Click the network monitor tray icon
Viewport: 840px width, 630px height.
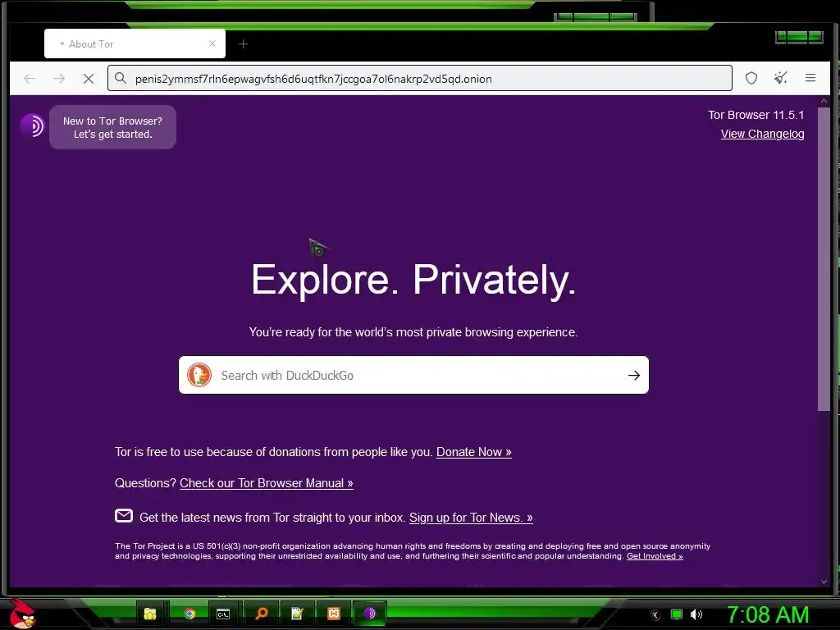(677, 615)
